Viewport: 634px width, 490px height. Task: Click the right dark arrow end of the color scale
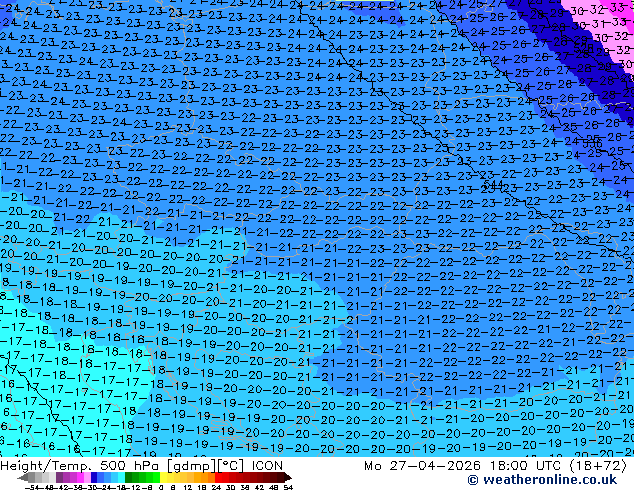pos(287,477)
